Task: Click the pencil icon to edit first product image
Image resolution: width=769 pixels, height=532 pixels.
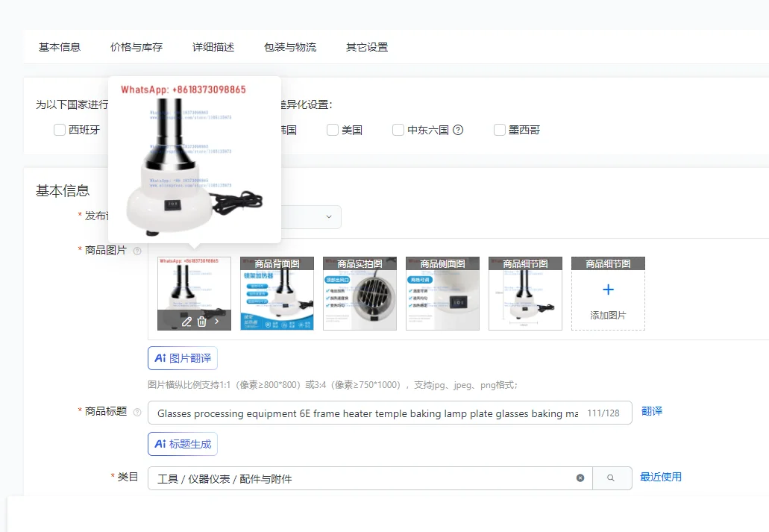Action: pyautogui.click(x=186, y=322)
